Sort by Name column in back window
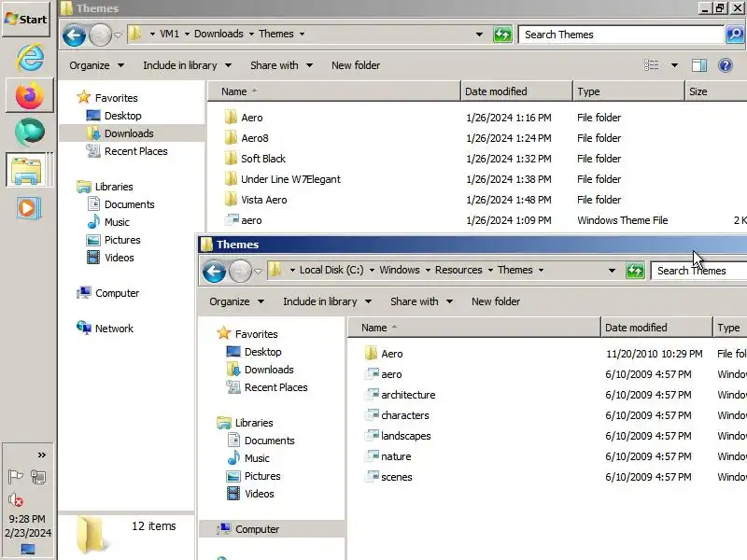The height and width of the screenshot is (560, 747). coord(334,91)
